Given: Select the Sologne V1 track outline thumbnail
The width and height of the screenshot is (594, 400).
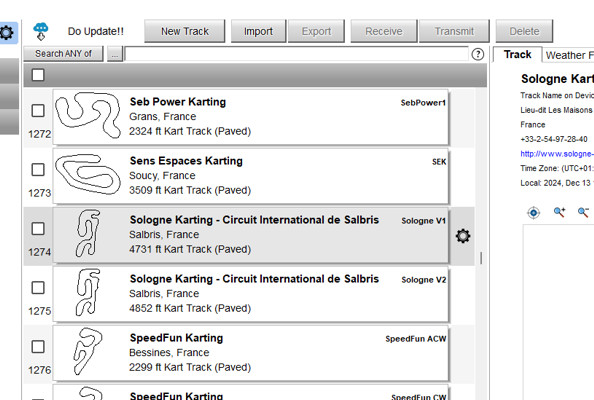Looking at the screenshot, I should (x=89, y=233).
